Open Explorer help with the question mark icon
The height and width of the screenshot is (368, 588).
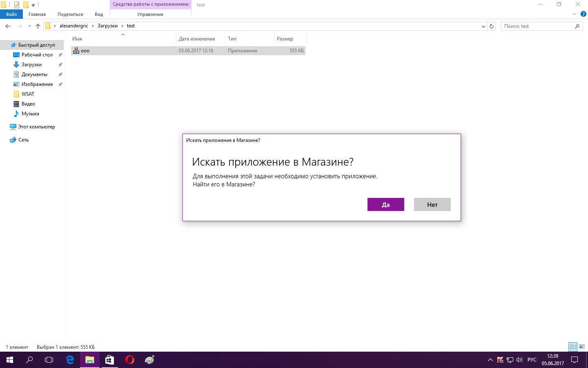pos(584,14)
